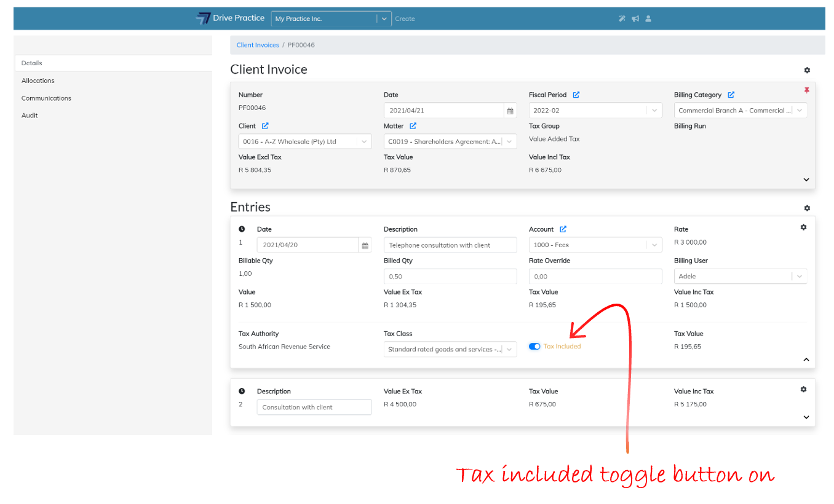Collapse entry 1 using chevron
This screenshot has width=834, height=504.
806,360
